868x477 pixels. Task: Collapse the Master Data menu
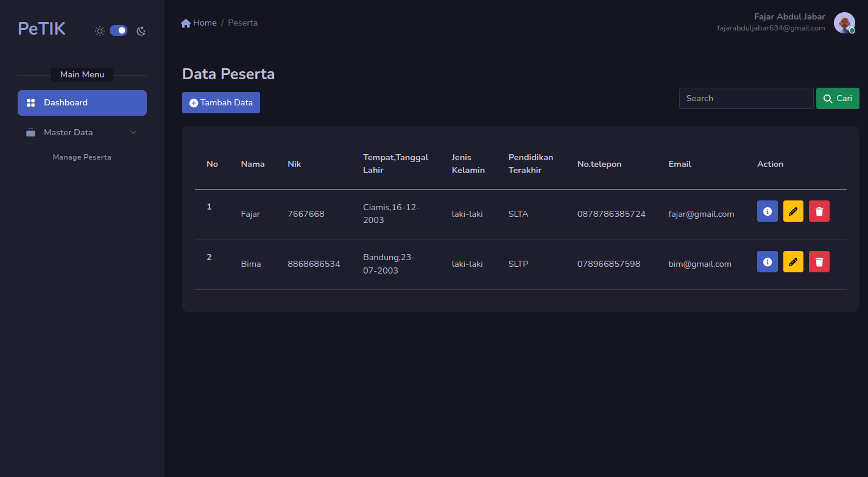coord(68,132)
